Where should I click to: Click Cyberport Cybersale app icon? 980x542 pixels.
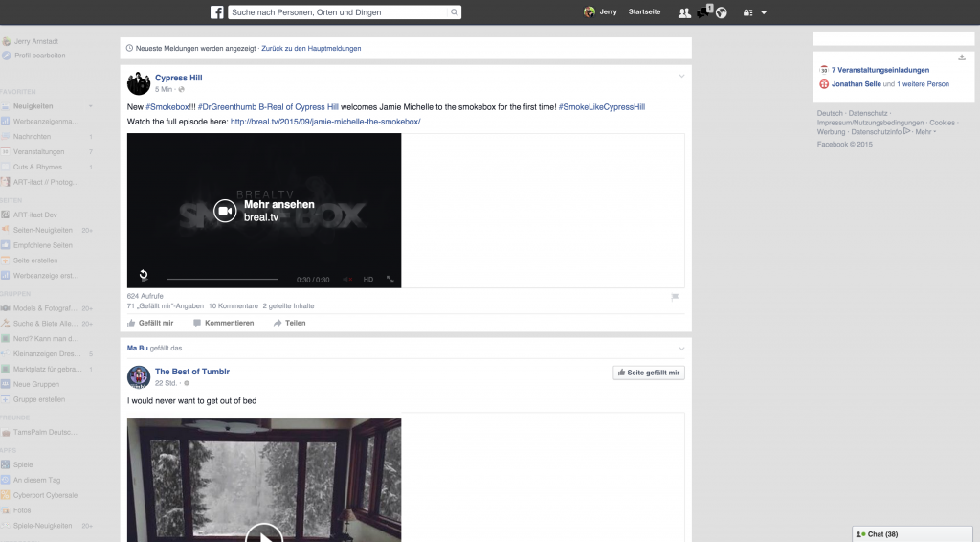point(5,495)
